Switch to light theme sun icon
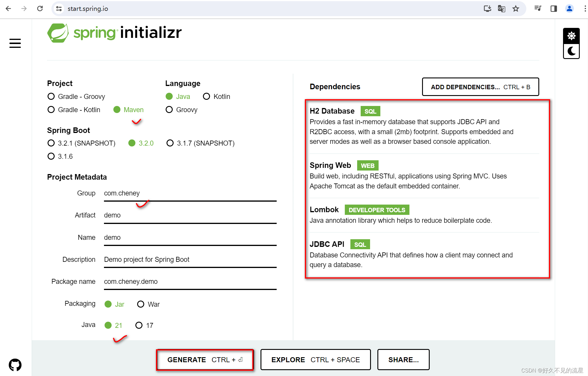 point(571,36)
